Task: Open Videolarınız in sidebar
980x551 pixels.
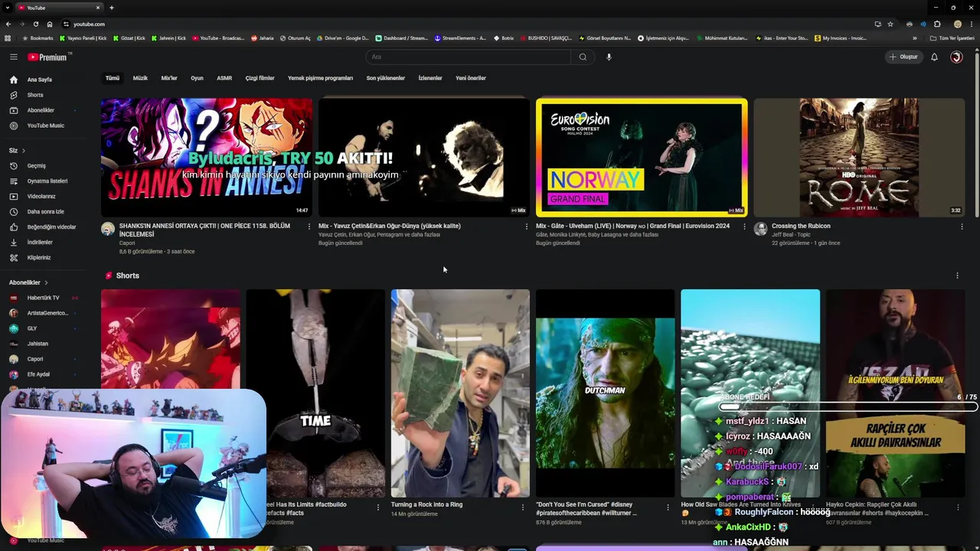Action: (42, 196)
